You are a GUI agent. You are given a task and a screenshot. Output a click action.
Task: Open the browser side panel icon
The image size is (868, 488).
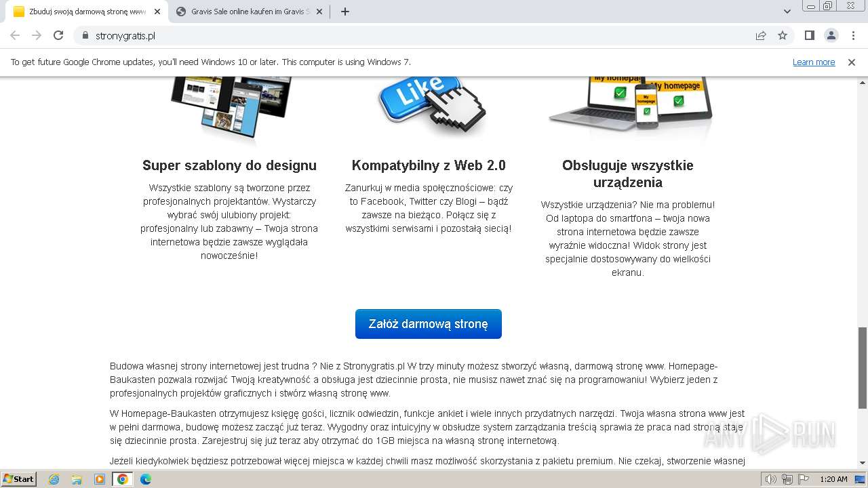point(809,35)
